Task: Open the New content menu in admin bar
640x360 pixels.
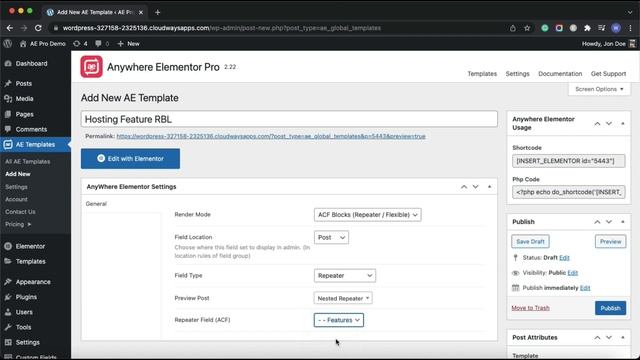Action: click(x=129, y=44)
